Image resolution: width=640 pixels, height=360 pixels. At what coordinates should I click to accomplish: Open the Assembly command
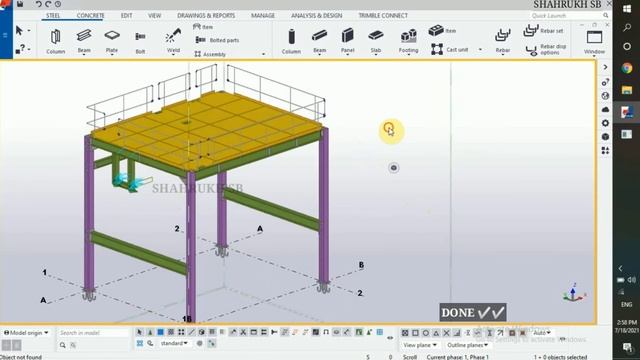(210, 54)
